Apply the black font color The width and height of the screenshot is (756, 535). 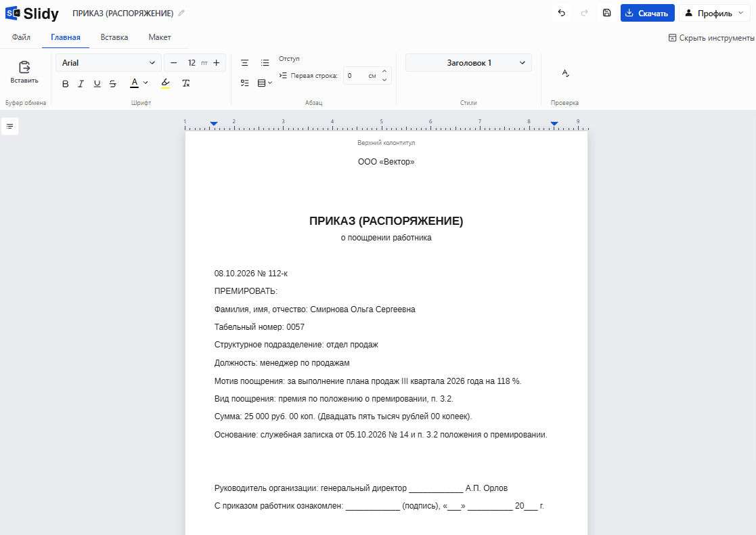coord(135,83)
